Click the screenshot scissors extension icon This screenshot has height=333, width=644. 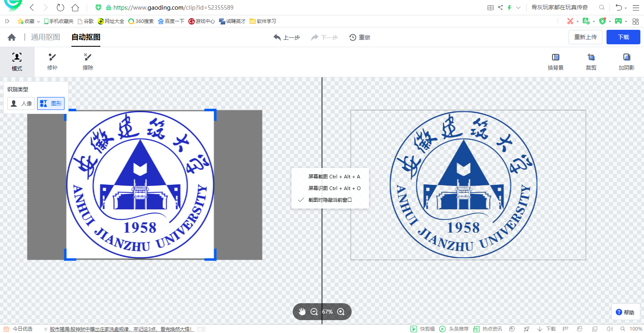pyautogui.click(x=570, y=21)
